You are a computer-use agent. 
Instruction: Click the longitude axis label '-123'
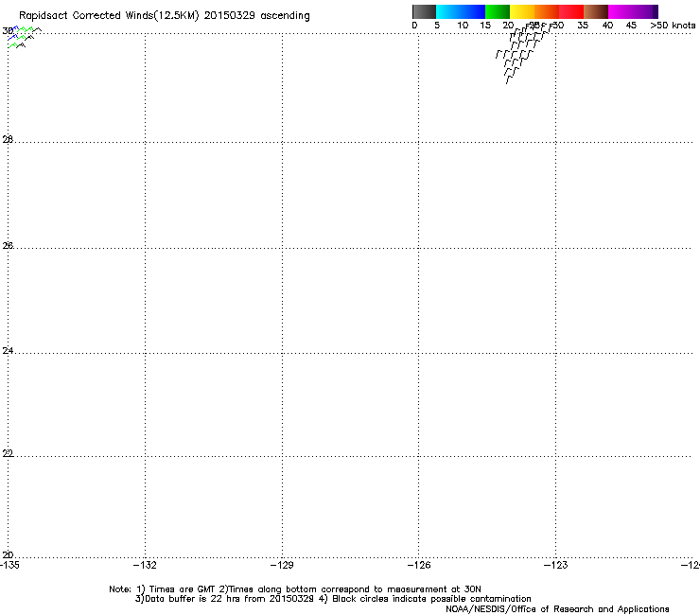[x=556, y=565]
